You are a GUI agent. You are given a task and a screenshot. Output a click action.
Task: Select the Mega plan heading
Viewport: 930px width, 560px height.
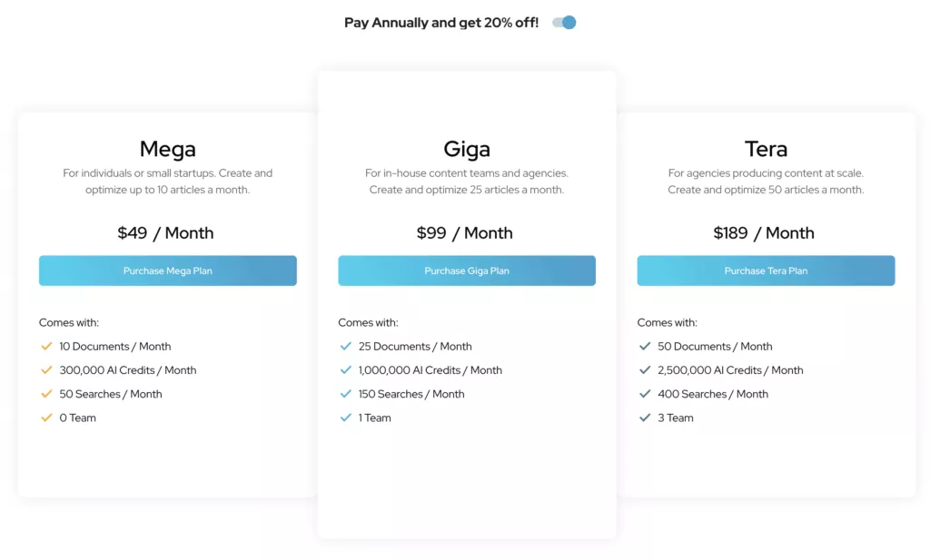click(x=168, y=149)
